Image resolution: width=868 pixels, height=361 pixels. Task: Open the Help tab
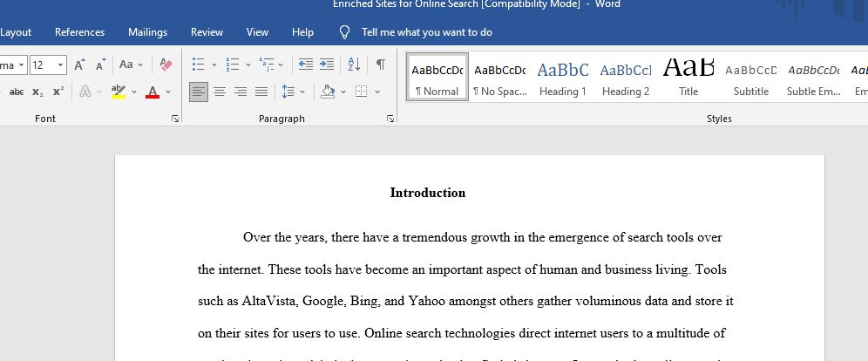click(302, 32)
